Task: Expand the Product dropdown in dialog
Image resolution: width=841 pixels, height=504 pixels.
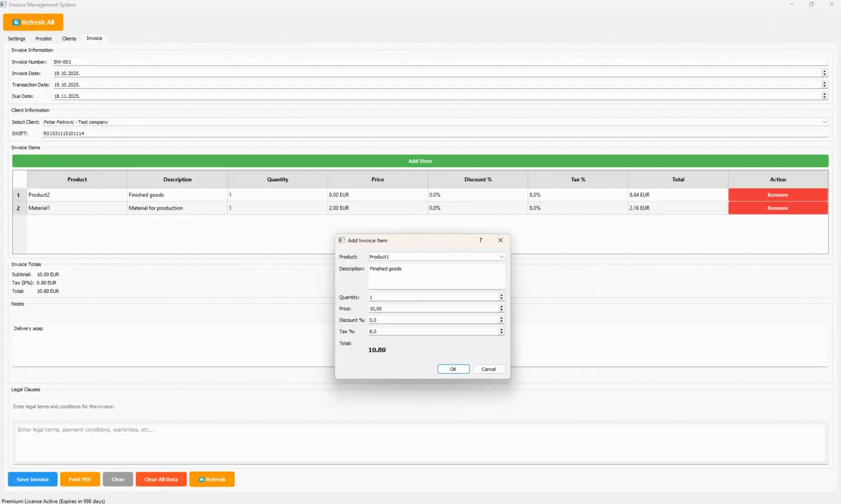Action: [501, 257]
